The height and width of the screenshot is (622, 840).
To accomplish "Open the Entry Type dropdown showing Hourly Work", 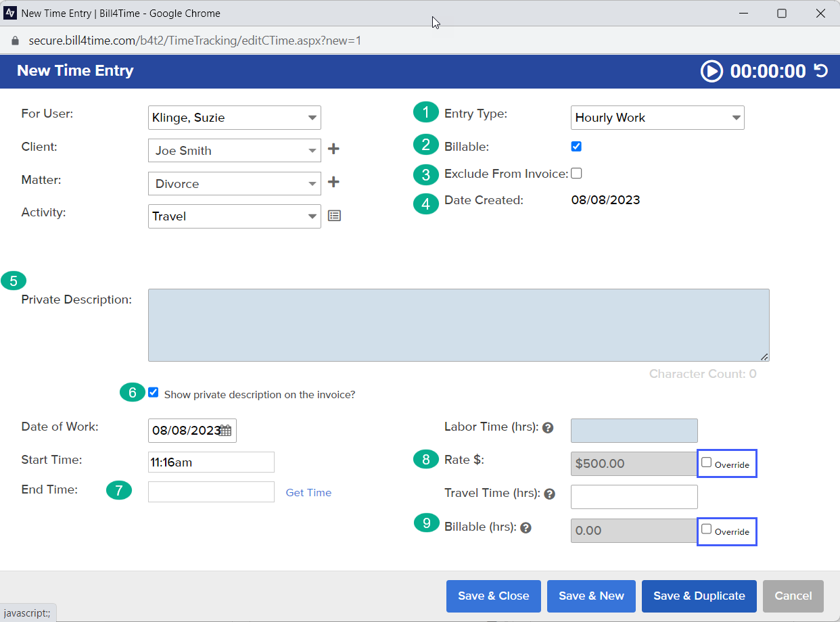I will [657, 118].
